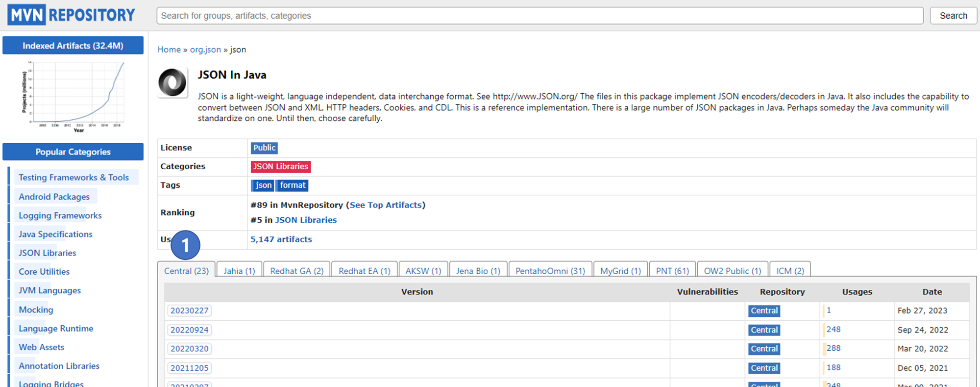Click Central badge in the 20220320 row
Viewport: 980px width, 387px height.
click(x=764, y=349)
